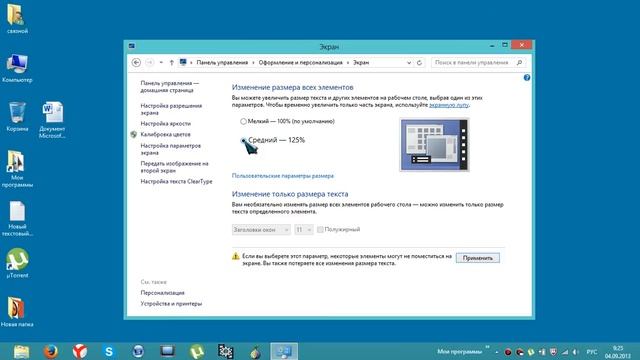
Task: Open экранную лупу link
Action: tap(449, 105)
